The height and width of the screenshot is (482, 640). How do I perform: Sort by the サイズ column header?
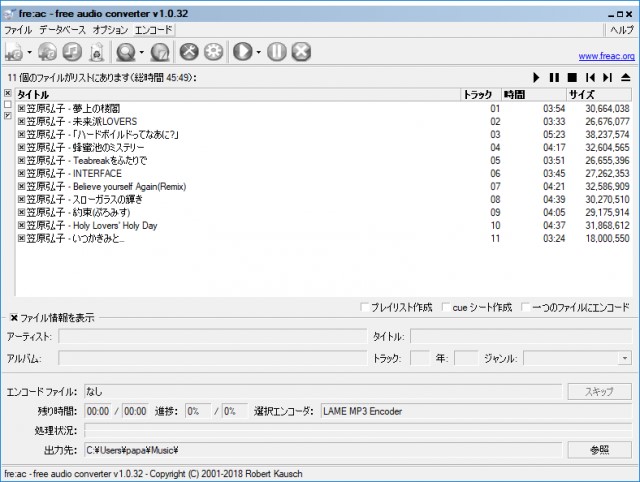(600, 95)
